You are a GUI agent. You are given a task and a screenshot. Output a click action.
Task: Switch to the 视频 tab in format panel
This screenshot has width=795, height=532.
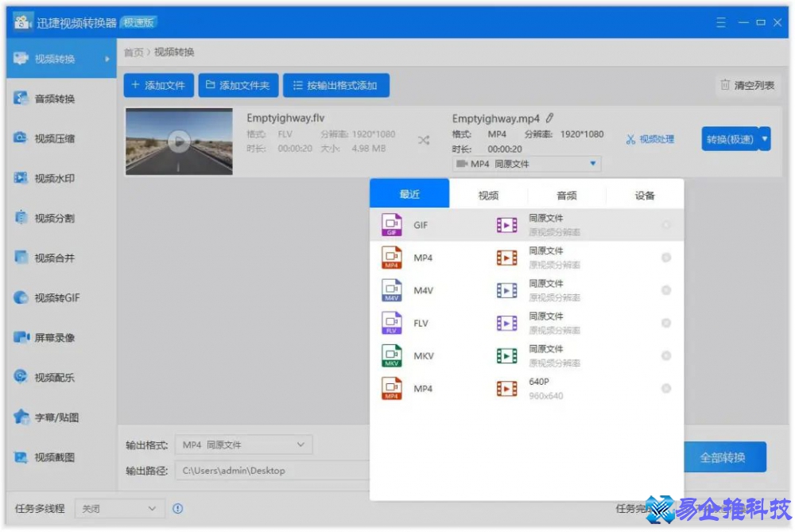pos(487,193)
